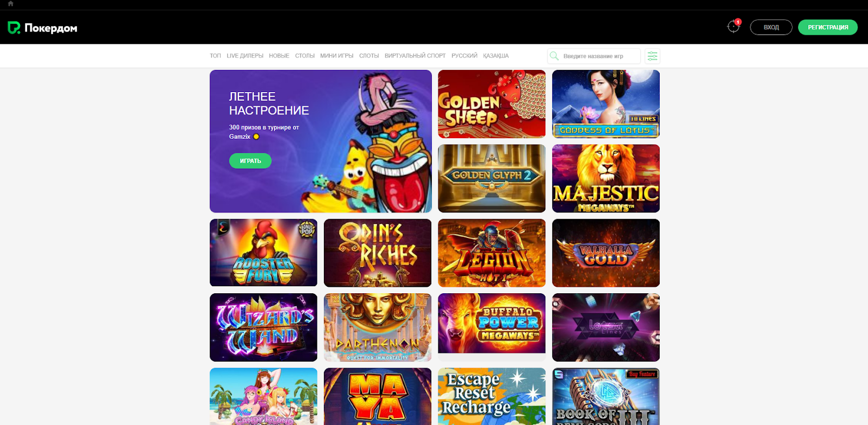The height and width of the screenshot is (425, 868).
Task: Click the ВХОД login button
Action: [x=771, y=27]
